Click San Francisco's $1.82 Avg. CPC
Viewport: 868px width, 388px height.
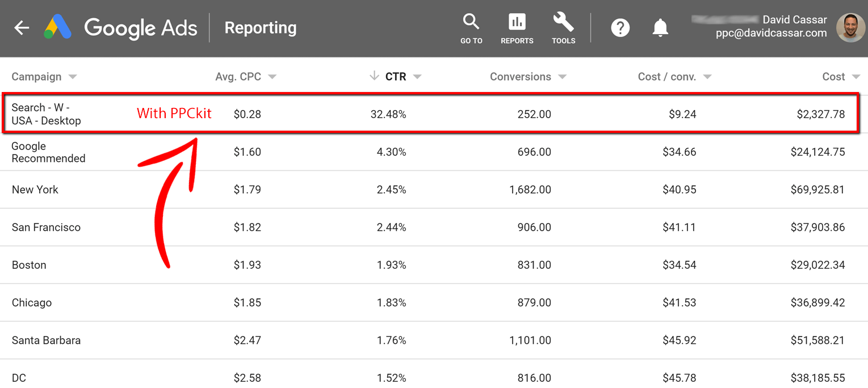tap(248, 227)
